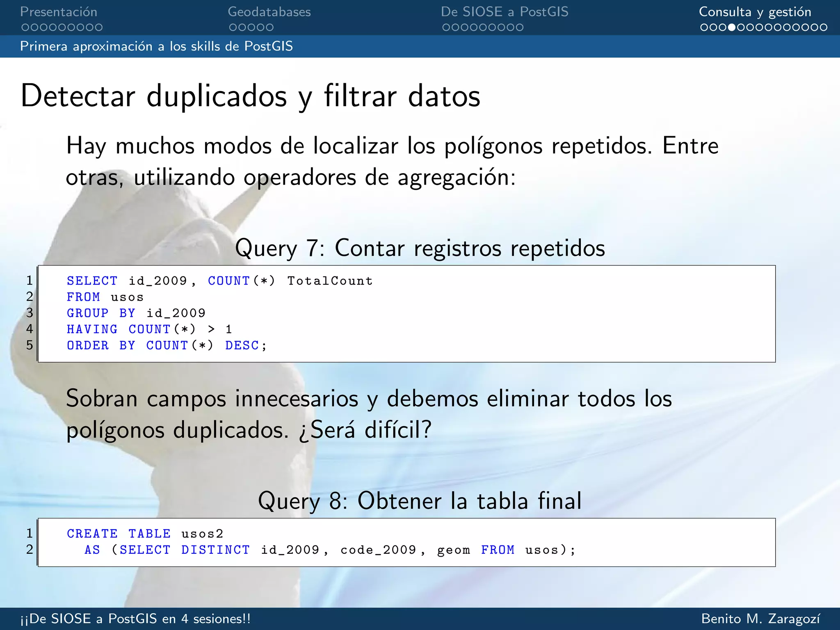Click the question ¿Será difícil?

365,430
